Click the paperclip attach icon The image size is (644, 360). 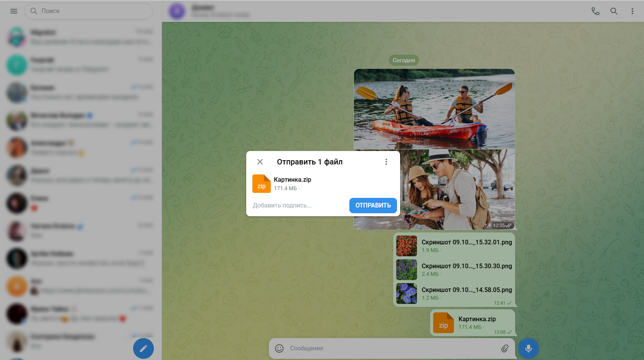click(504, 348)
